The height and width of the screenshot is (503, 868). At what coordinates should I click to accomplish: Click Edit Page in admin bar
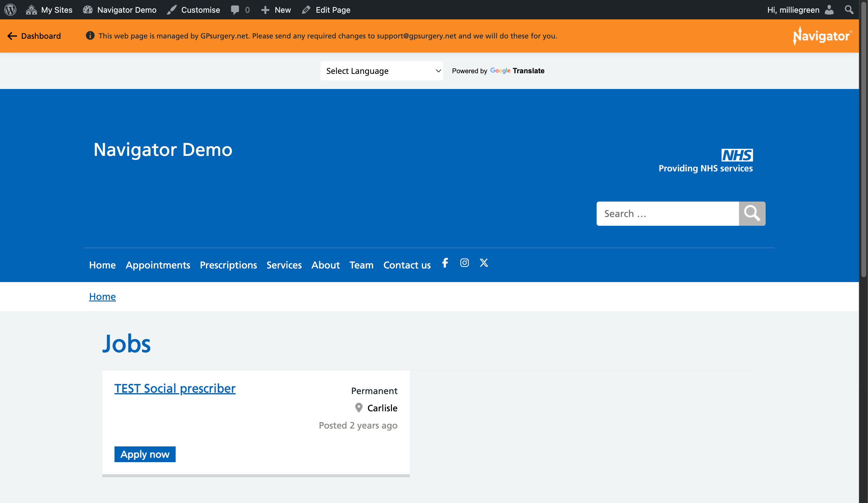tap(326, 10)
